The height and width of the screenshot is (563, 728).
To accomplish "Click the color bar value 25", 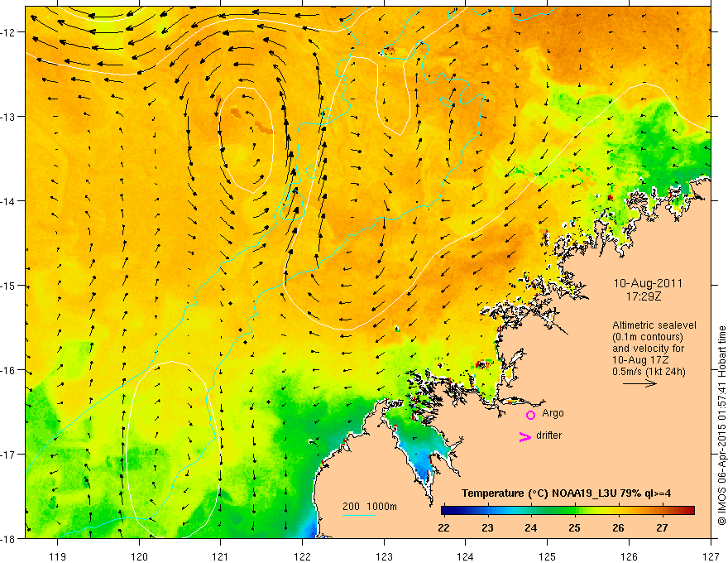I will pyautogui.click(x=574, y=528).
